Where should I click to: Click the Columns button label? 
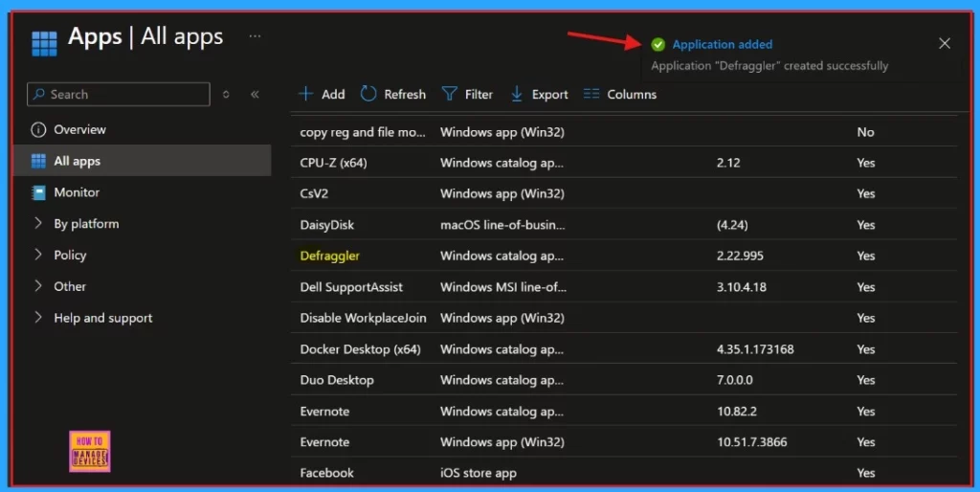tap(632, 95)
